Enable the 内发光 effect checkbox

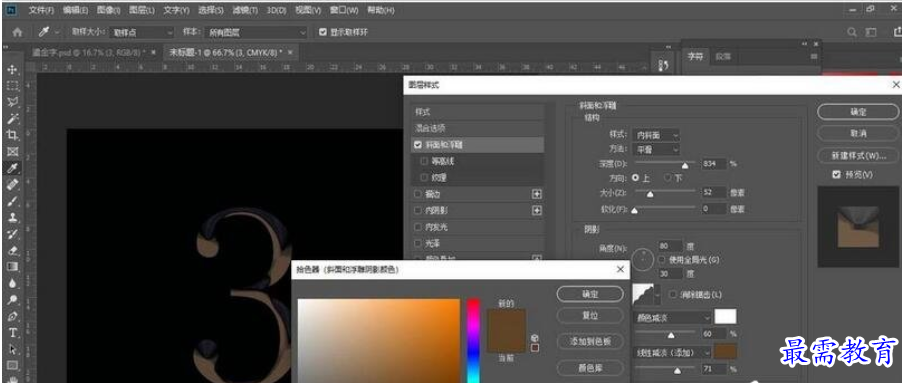click(418, 227)
